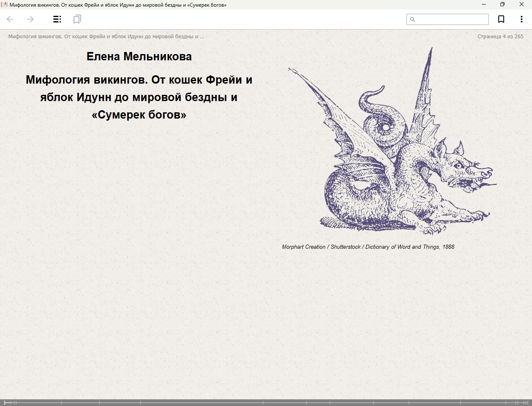Image resolution: width=532 pixels, height=406 pixels.
Task: Click the forward navigation arrow
Action: [30, 19]
